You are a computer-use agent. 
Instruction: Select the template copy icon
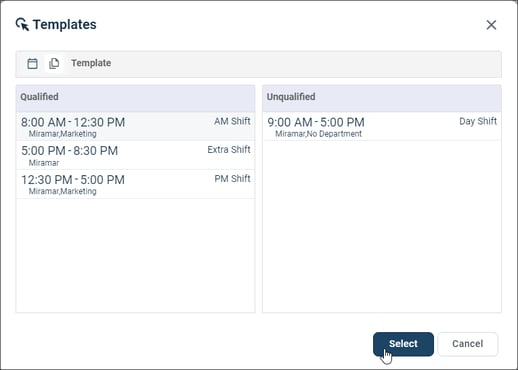pos(54,63)
